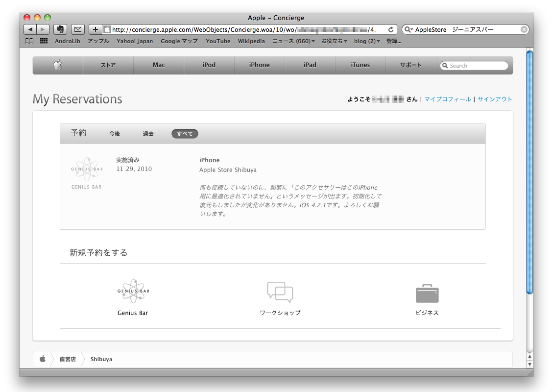Open the iPhone navigation tab

click(260, 65)
